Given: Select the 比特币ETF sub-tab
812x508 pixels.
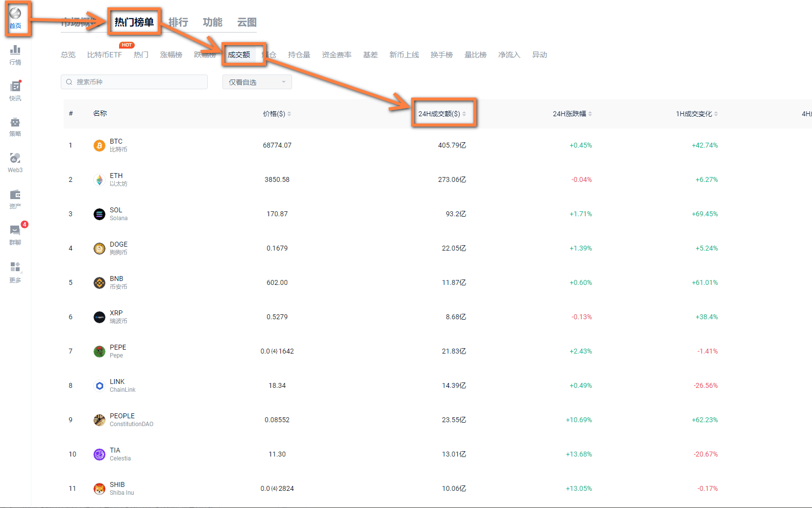Looking at the screenshot, I should tap(104, 55).
